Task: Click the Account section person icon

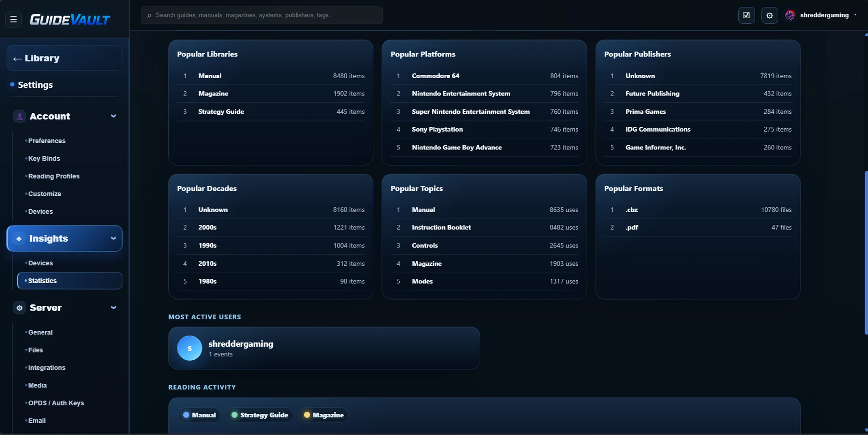Action: click(19, 116)
